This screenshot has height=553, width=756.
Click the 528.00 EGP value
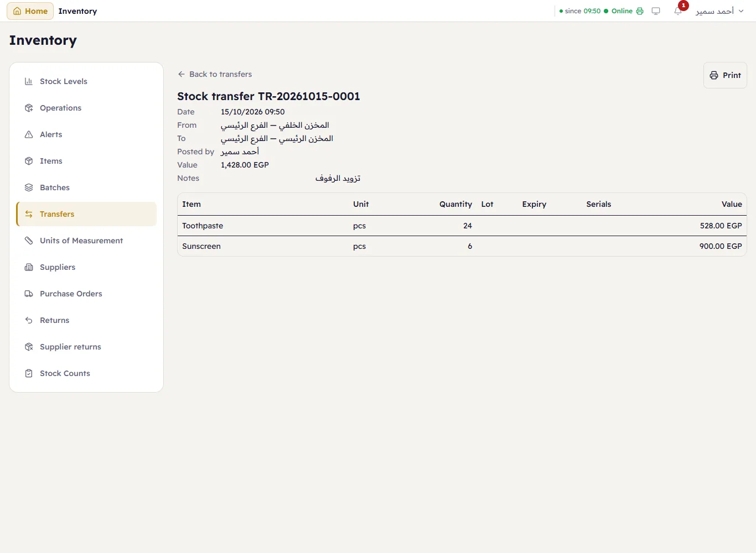pos(721,226)
